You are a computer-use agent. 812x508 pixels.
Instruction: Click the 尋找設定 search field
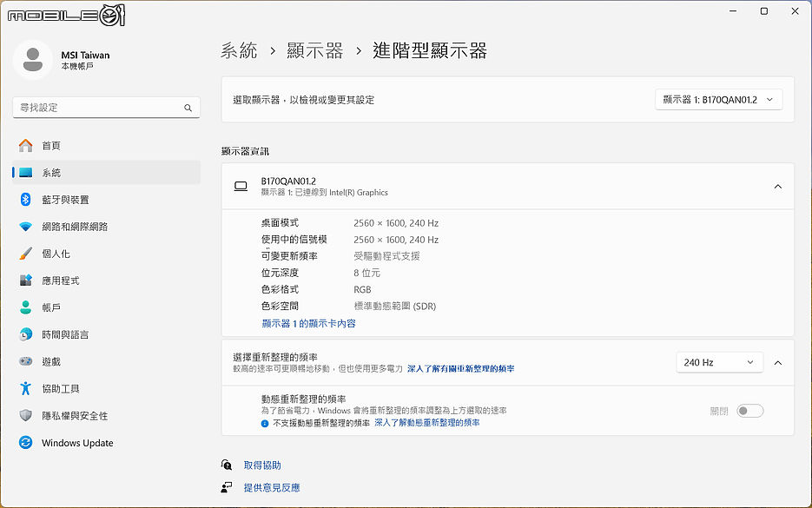[106, 108]
